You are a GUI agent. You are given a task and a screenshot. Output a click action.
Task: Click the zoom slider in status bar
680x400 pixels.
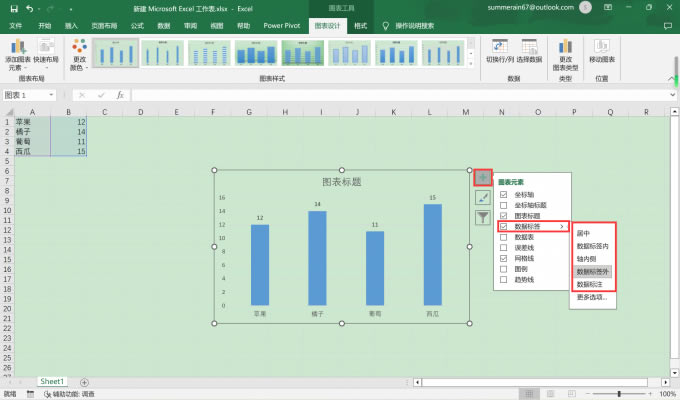(621, 394)
